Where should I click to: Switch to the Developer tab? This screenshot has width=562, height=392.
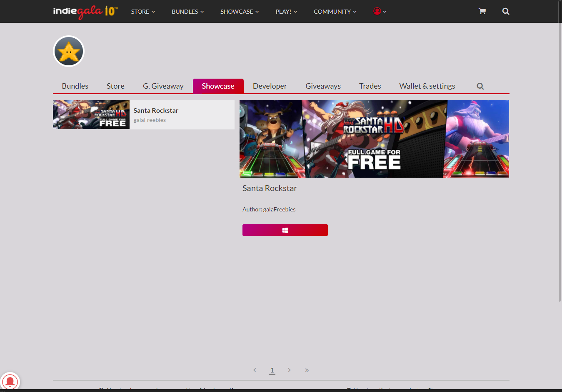(270, 86)
